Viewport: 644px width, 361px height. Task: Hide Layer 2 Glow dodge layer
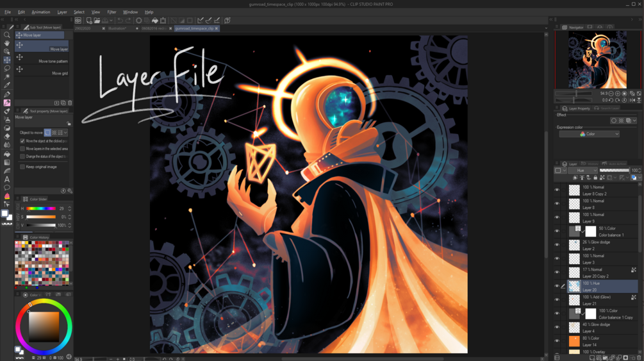coord(557,245)
